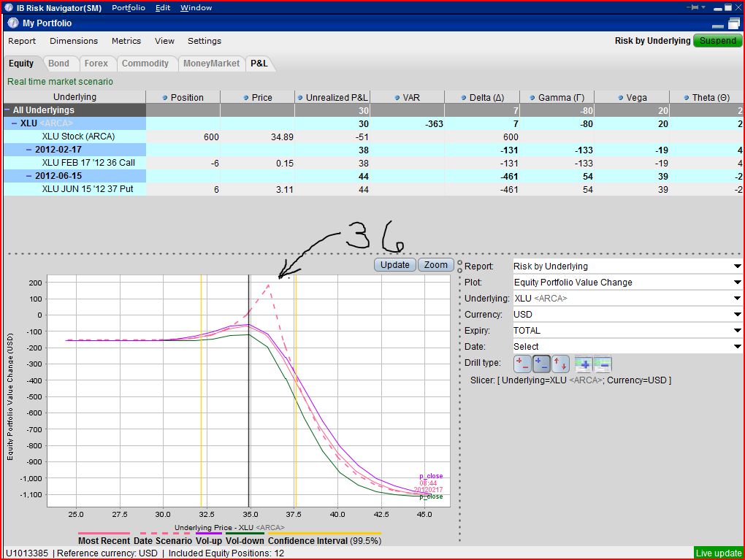The width and height of the screenshot is (745, 560).
Task: Click the pushpin icon in title bar
Action: 692,7
